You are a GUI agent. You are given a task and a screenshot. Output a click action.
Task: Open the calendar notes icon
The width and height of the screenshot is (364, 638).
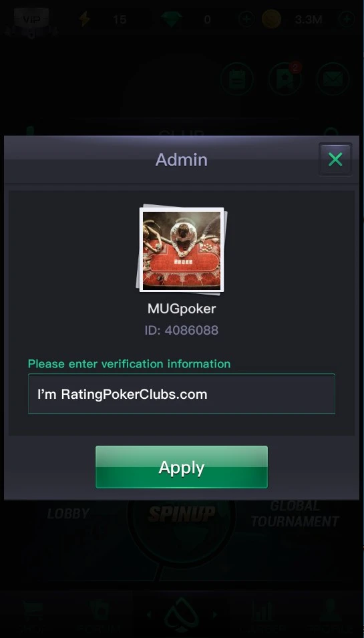(x=236, y=79)
